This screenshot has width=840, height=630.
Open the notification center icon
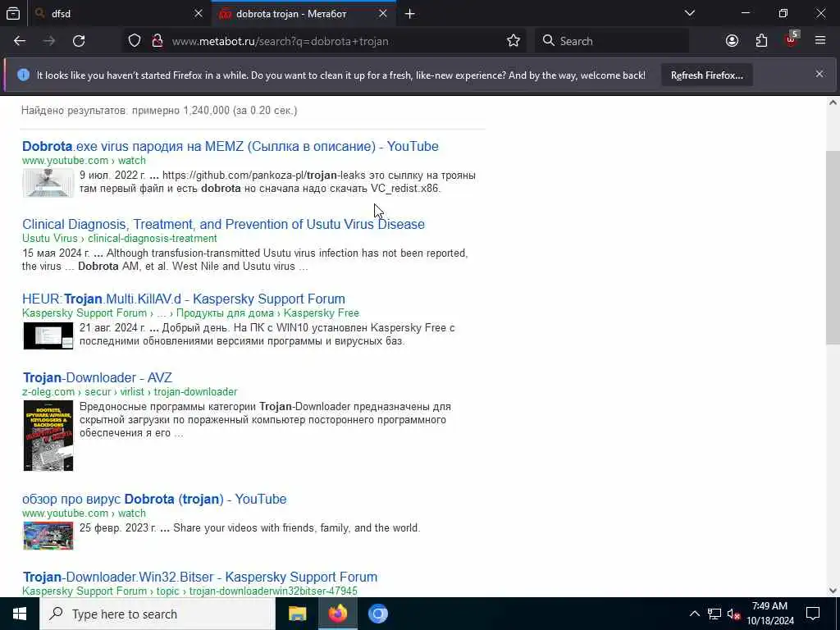tap(813, 614)
